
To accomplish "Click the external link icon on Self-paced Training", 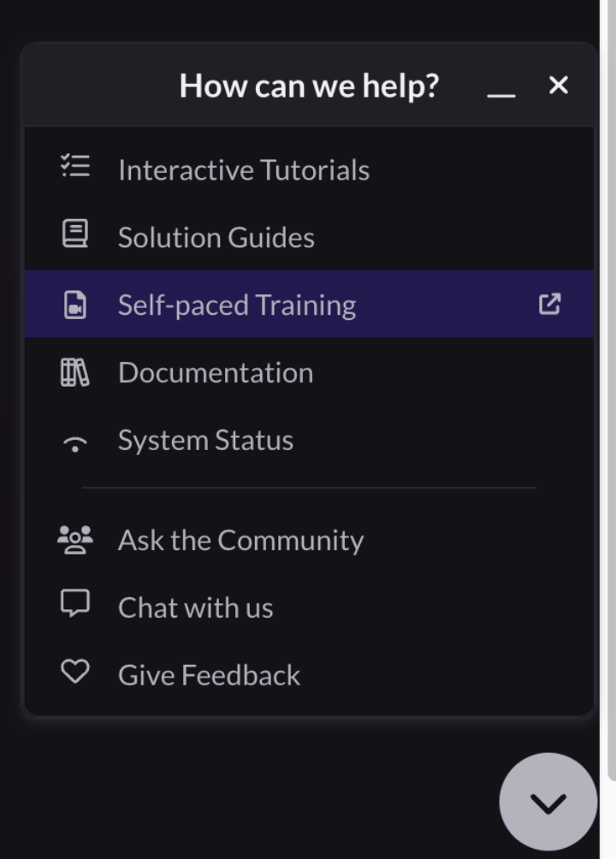I will 549,304.
